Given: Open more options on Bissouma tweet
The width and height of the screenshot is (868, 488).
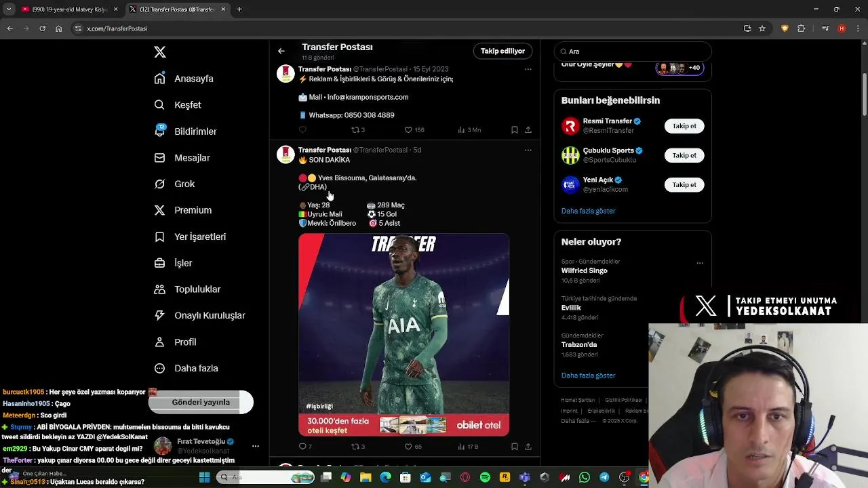Looking at the screenshot, I should coord(528,150).
